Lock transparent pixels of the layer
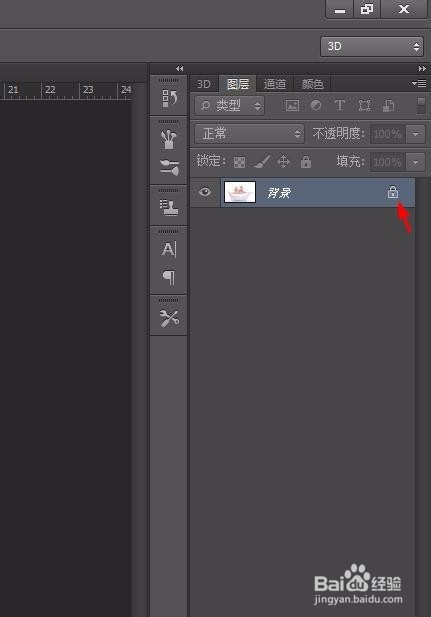The width and height of the screenshot is (431, 617). 239,162
